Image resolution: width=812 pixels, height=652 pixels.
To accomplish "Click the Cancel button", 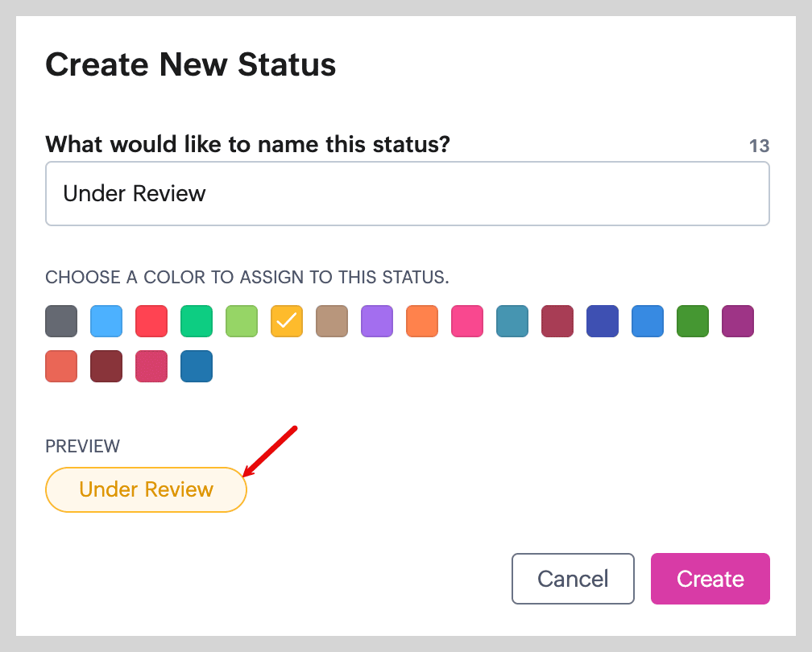I will [x=573, y=579].
